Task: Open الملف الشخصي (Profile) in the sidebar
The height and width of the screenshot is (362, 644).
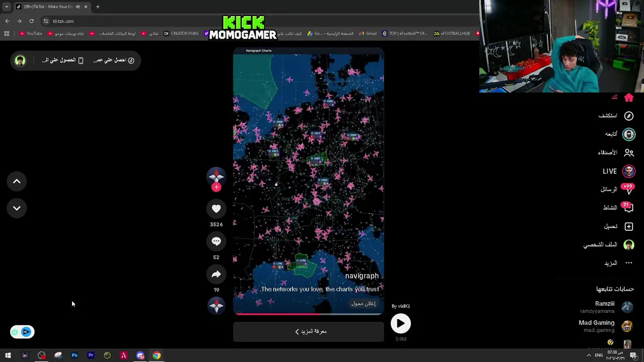Action: click(609, 245)
